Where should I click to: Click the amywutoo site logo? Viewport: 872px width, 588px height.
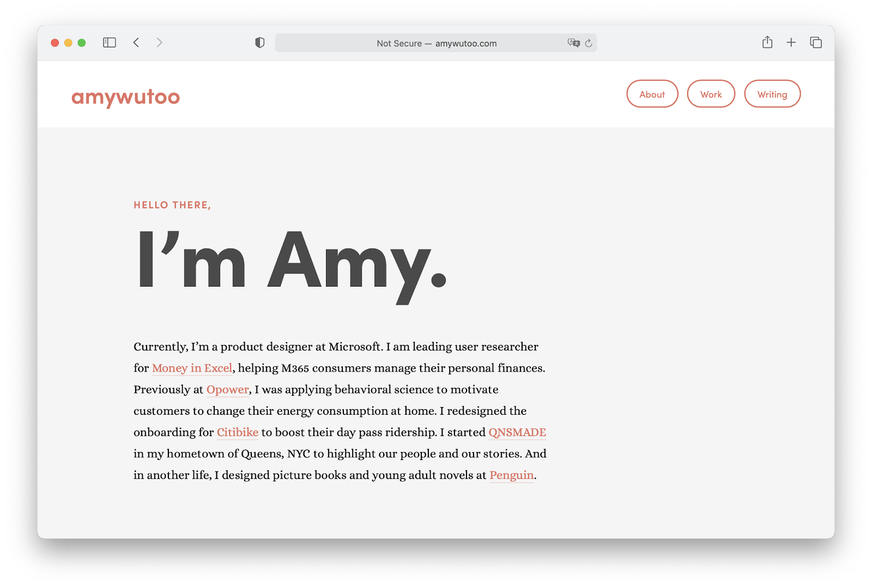pos(125,96)
